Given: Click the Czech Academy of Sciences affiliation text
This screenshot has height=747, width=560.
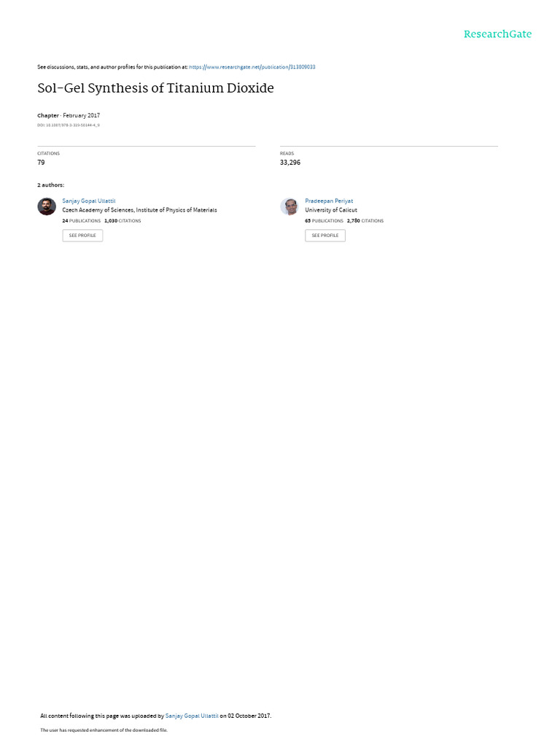Looking at the screenshot, I should click(x=139, y=210).
